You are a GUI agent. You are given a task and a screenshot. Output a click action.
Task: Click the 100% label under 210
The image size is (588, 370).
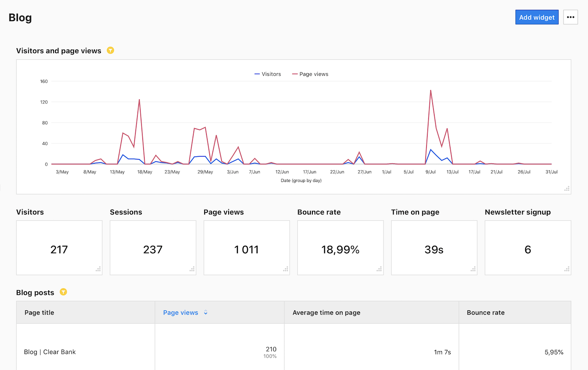click(x=270, y=356)
